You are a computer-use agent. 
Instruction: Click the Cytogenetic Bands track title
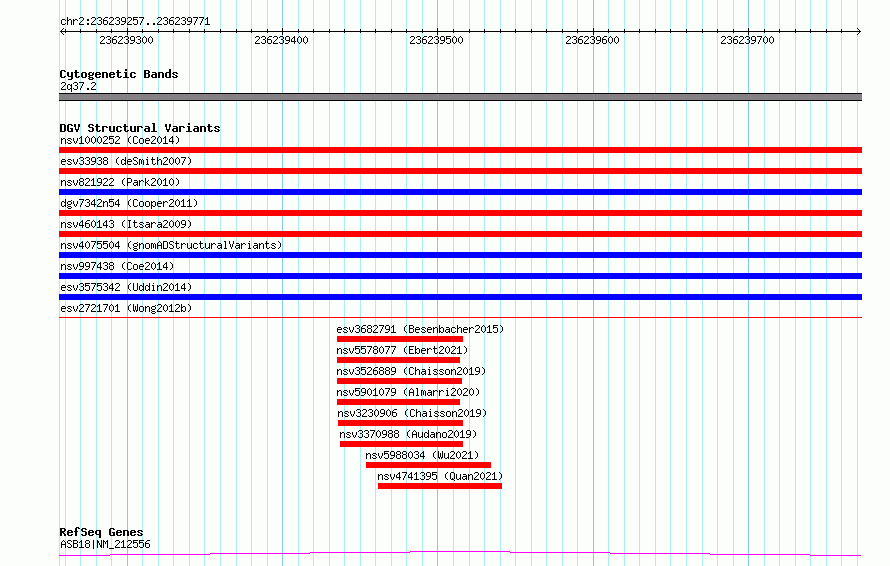[x=119, y=74]
